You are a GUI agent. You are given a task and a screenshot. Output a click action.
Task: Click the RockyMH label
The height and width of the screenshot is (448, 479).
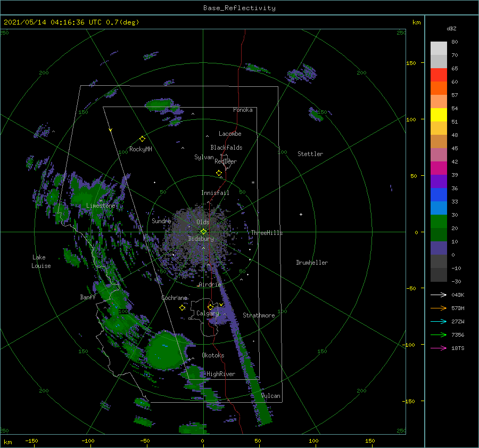tap(141, 149)
